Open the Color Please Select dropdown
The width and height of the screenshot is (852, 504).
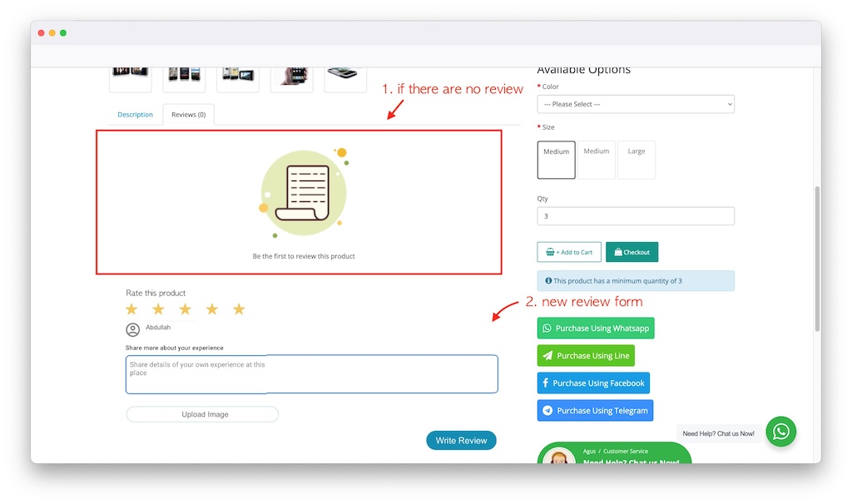[636, 104]
